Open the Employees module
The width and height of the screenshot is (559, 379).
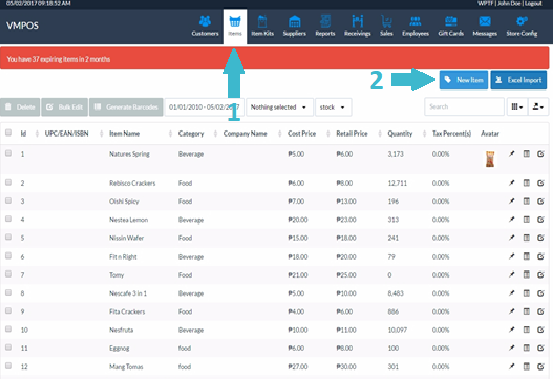(415, 26)
